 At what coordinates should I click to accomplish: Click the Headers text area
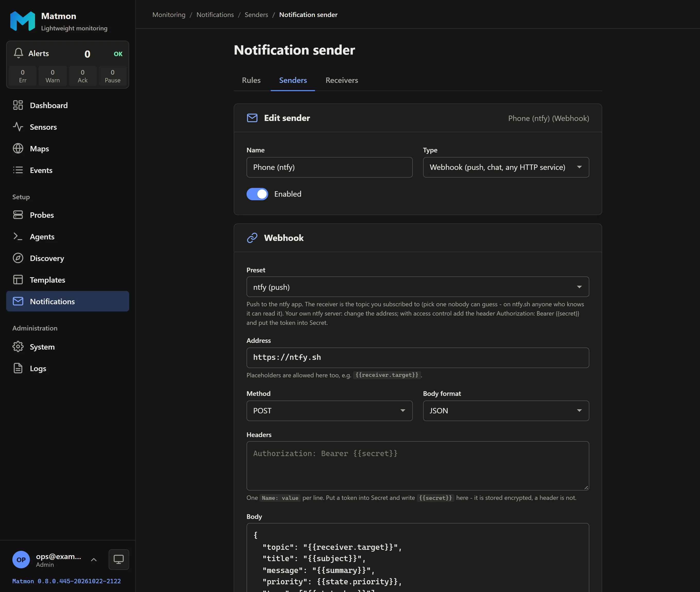(418, 466)
